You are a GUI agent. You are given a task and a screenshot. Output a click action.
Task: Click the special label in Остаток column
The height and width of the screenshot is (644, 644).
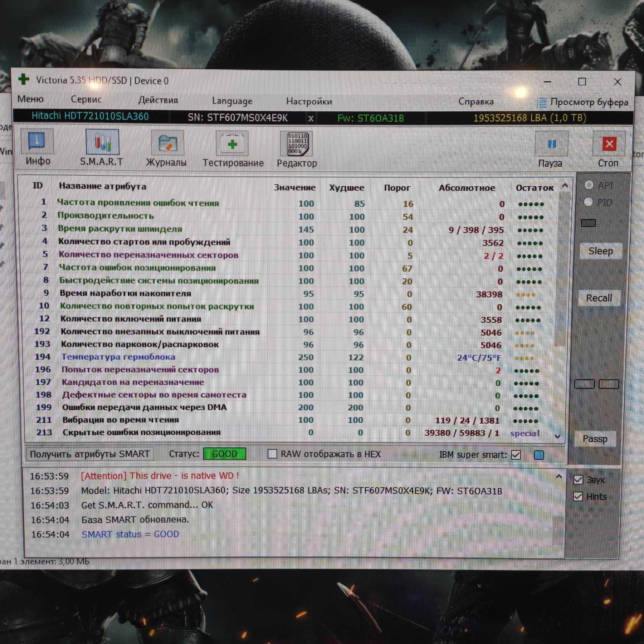525,433
